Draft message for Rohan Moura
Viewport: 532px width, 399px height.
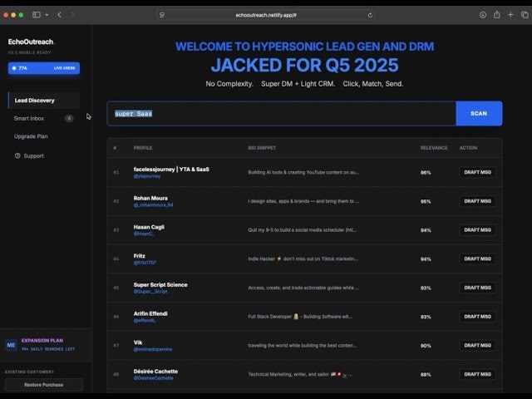tap(477, 201)
